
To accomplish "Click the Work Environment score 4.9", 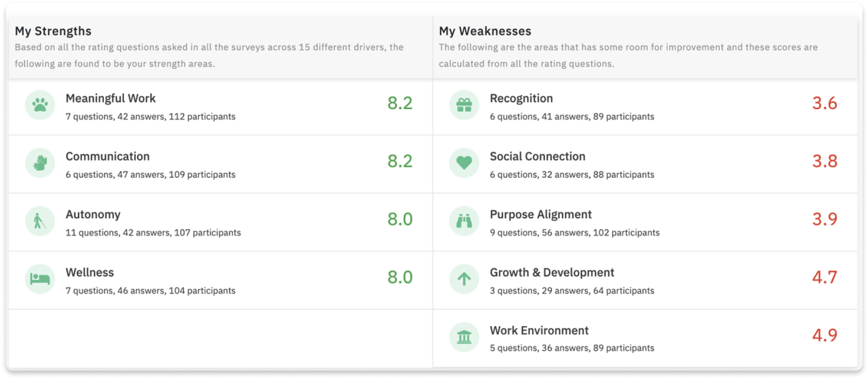I will pyautogui.click(x=824, y=335).
